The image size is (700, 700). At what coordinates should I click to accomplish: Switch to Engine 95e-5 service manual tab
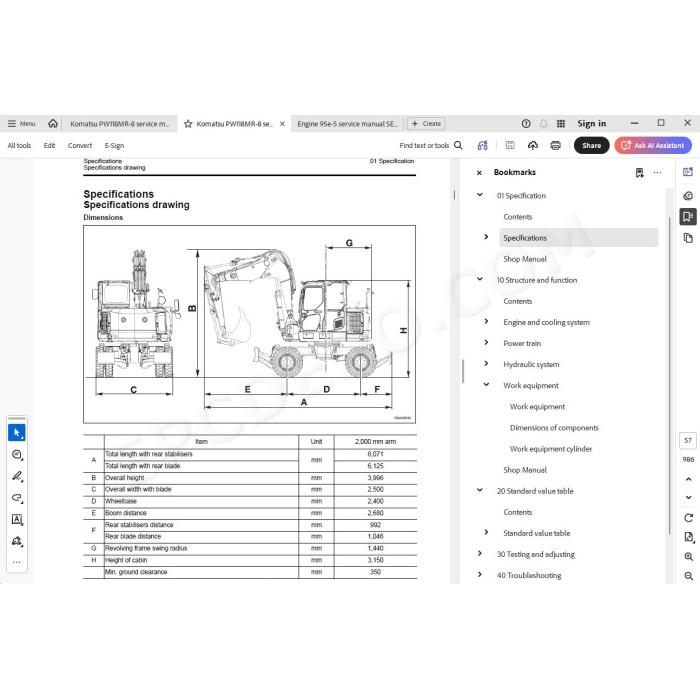(347, 124)
